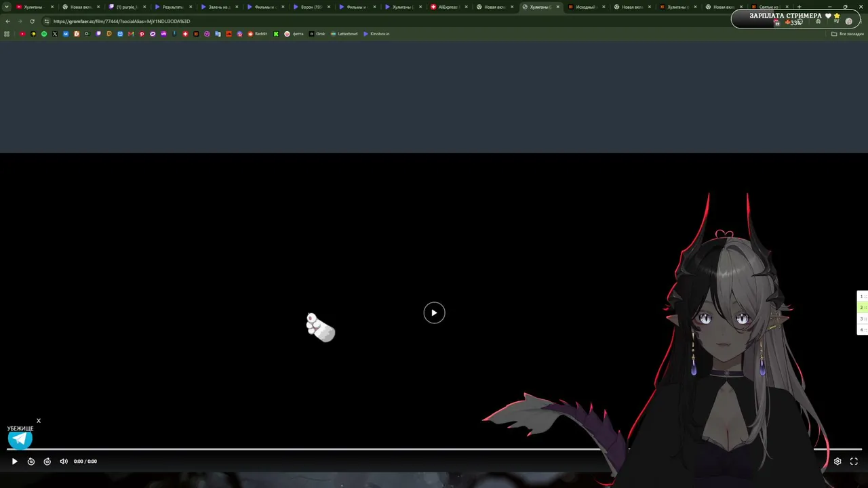The height and width of the screenshot is (488, 868).
Task: Close the Результаты tab
Action: pos(191,7)
